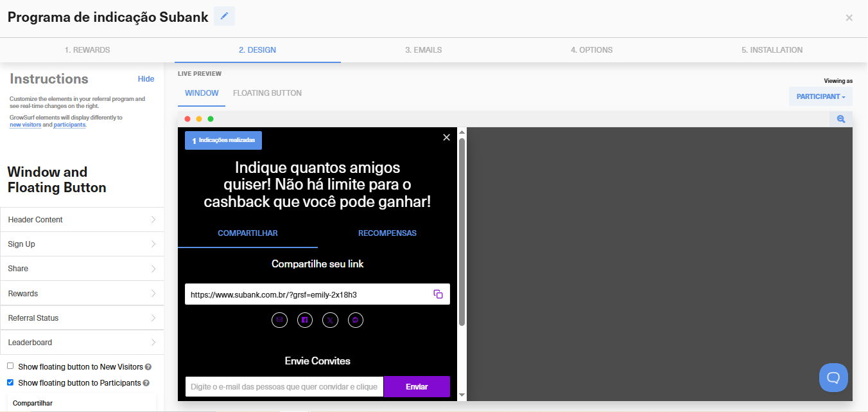Expand the Share section
Image resolution: width=868 pixels, height=412 pixels.
pyautogui.click(x=82, y=269)
